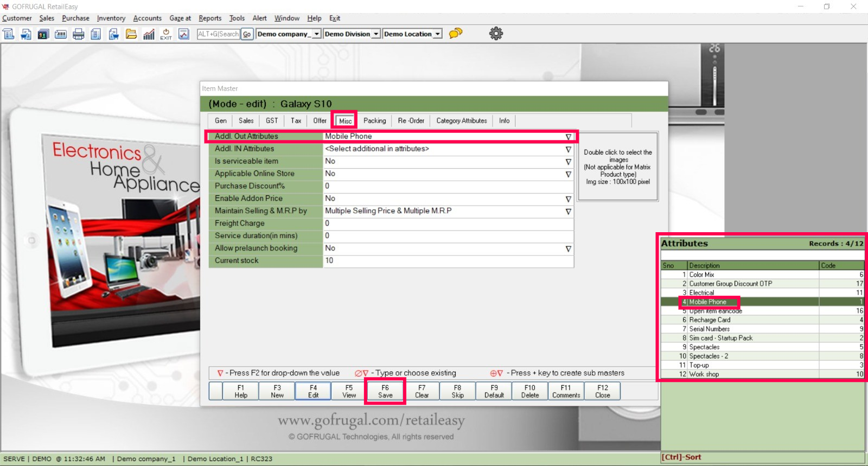This screenshot has height=466, width=868.
Task: Open the Customer menu
Action: coord(17,18)
